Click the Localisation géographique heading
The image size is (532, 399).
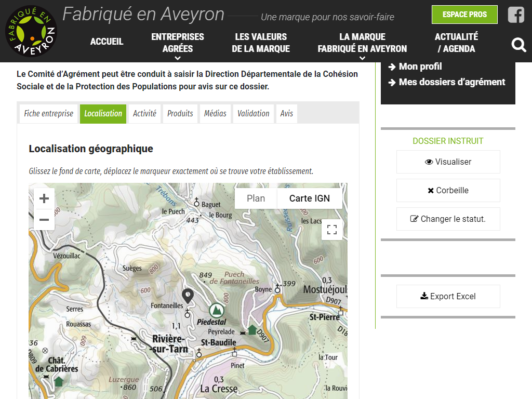tap(91, 149)
